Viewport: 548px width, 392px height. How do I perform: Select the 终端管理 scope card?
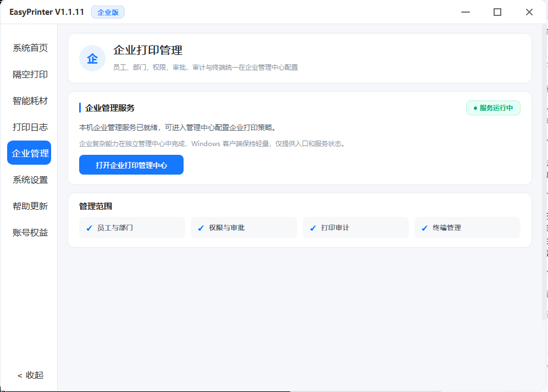(467, 228)
